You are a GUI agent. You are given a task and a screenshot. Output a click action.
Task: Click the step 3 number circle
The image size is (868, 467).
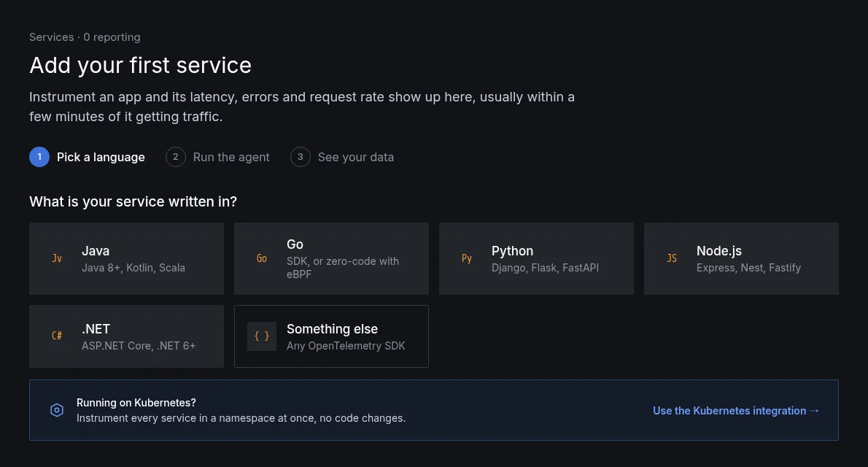coord(300,157)
